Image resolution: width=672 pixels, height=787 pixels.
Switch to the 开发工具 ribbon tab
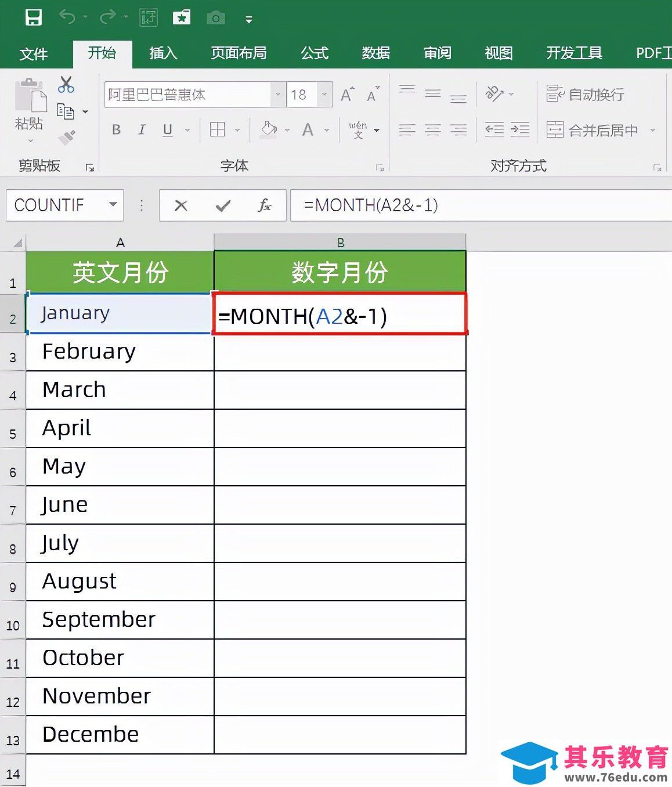pyautogui.click(x=574, y=53)
